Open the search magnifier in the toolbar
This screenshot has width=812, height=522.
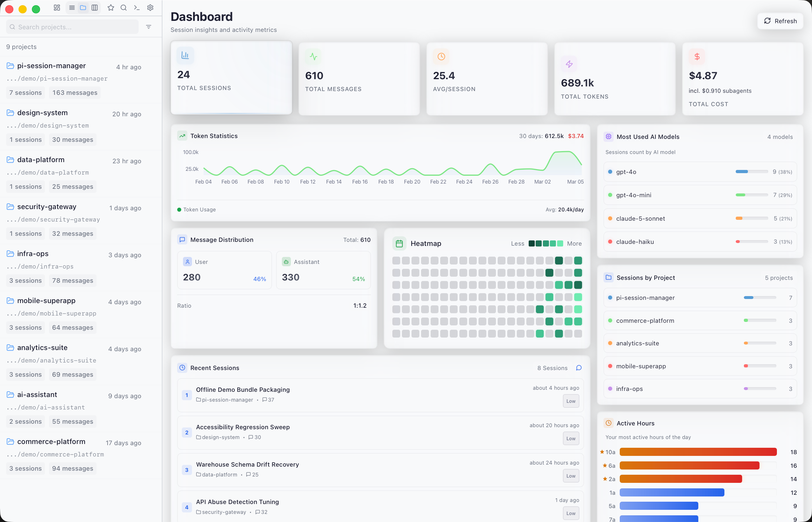click(124, 8)
